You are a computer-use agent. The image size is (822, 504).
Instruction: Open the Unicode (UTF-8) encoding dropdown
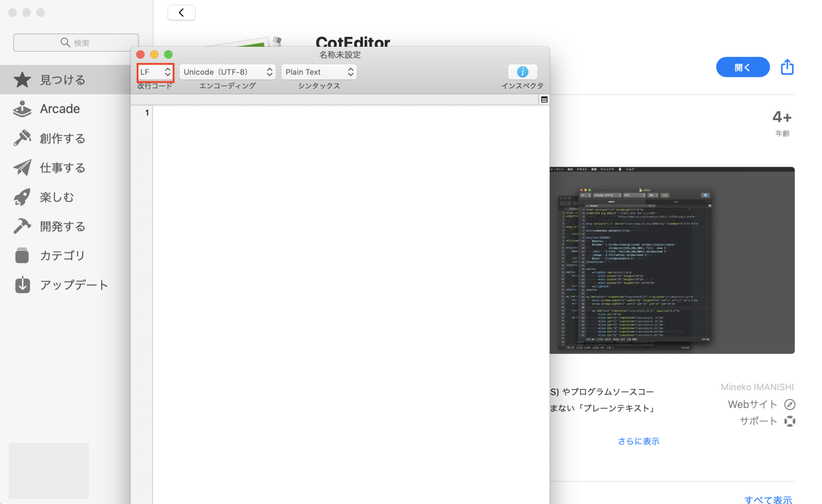coord(228,72)
